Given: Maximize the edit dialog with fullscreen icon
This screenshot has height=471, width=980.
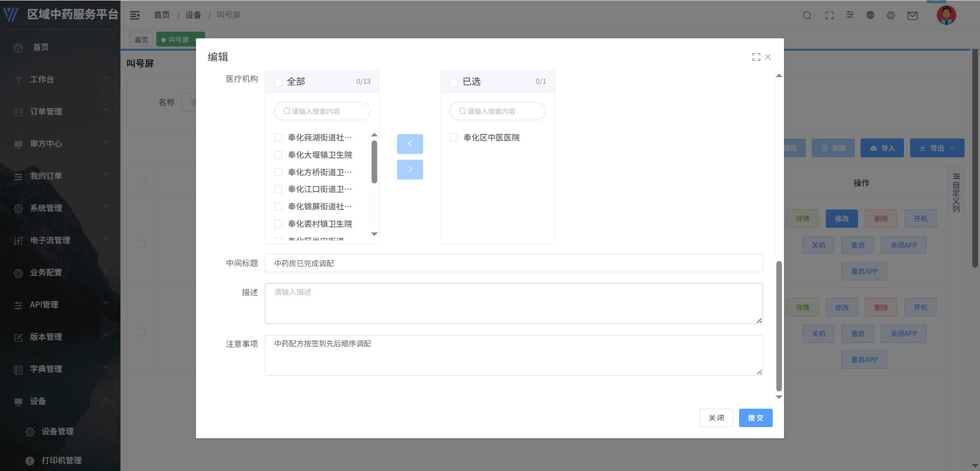Looking at the screenshot, I should pyautogui.click(x=756, y=57).
